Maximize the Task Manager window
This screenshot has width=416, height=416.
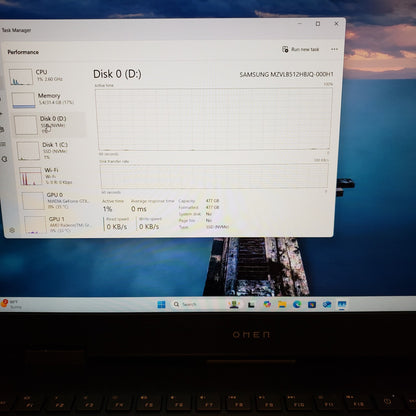pos(318,24)
